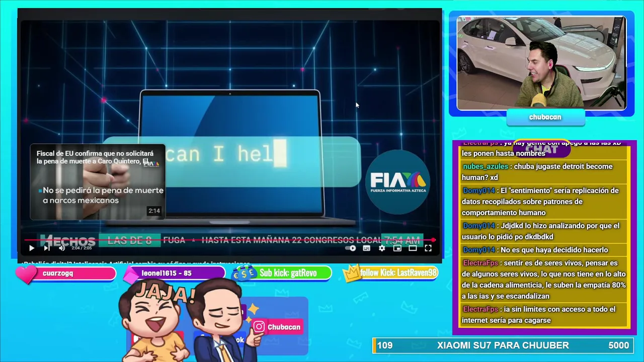Go fullscreen on the video

coord(428,248)
